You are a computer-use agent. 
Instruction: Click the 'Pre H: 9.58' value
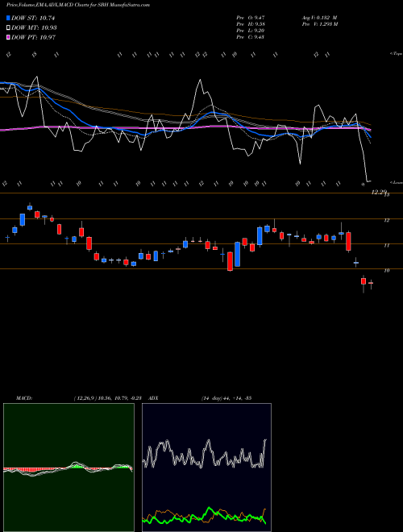point(251,24)
